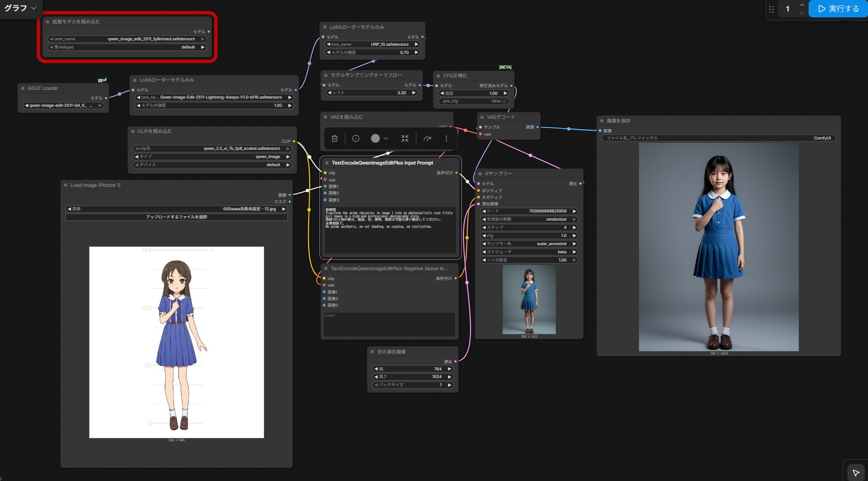Toggle collapse dot on VAEデコード node
Image resolution: width=868 pixels, height=481 pixels.
pyautogui.click(x=482, y=117)
